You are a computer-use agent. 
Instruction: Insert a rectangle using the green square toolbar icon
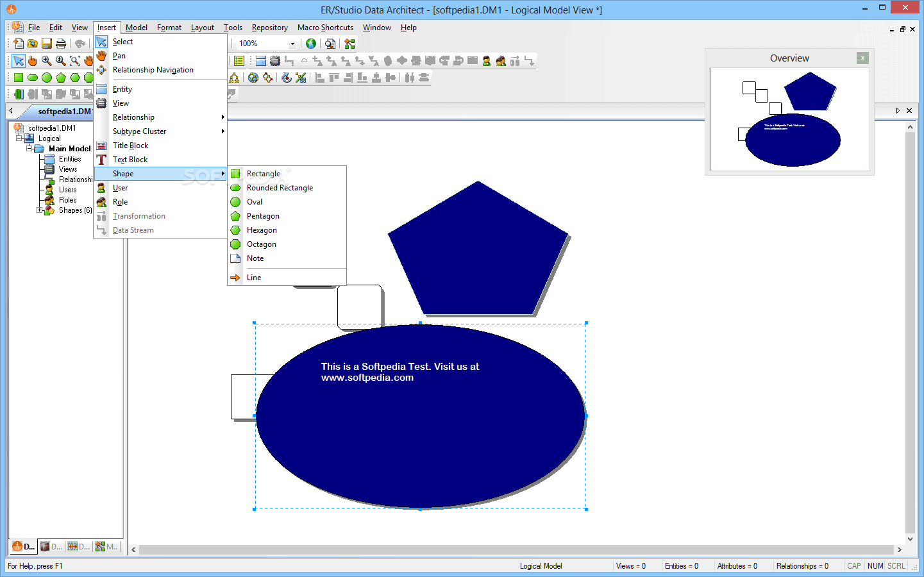pyautogui.click(x=19, y=78)
